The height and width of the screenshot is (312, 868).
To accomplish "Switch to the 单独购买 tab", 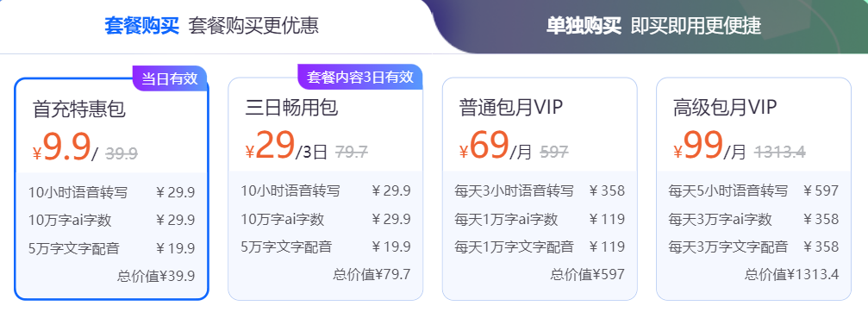I will tap(653, 26).
